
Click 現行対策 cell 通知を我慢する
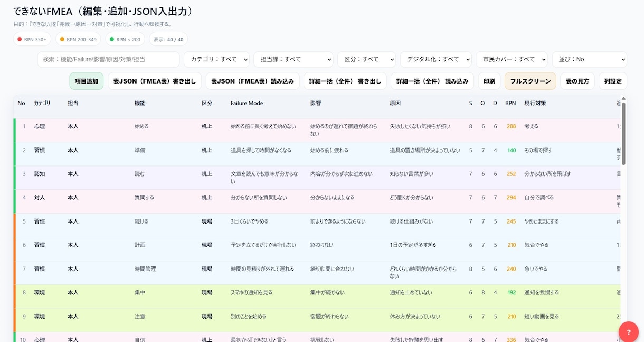[x=542, y=293]
